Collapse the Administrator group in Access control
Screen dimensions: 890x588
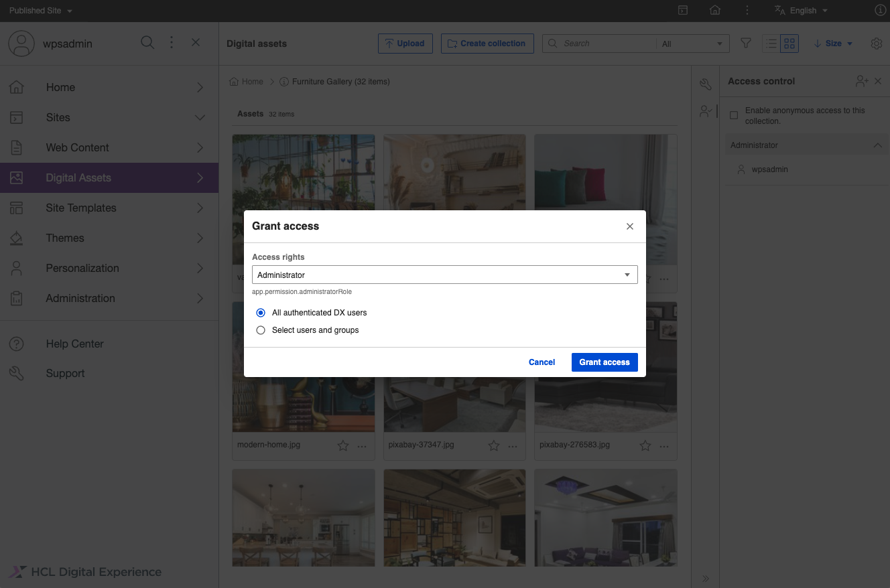(877, 145)
